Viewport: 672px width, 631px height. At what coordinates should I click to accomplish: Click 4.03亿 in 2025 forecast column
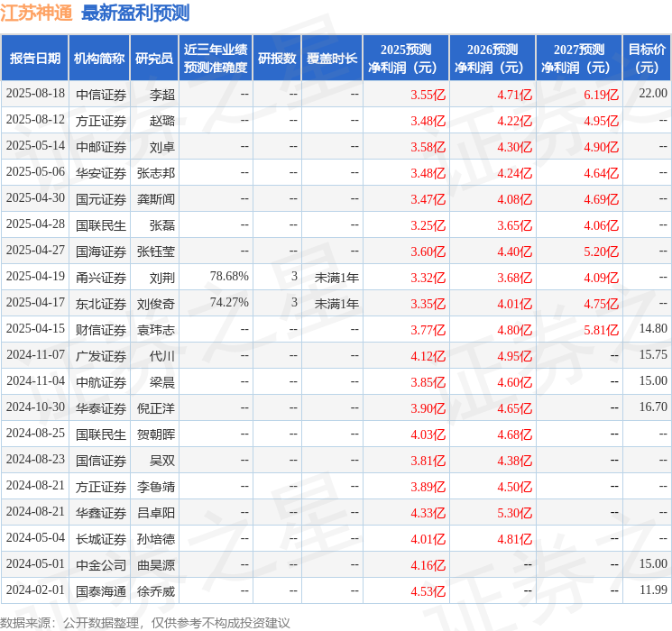(x=428, y=434)
